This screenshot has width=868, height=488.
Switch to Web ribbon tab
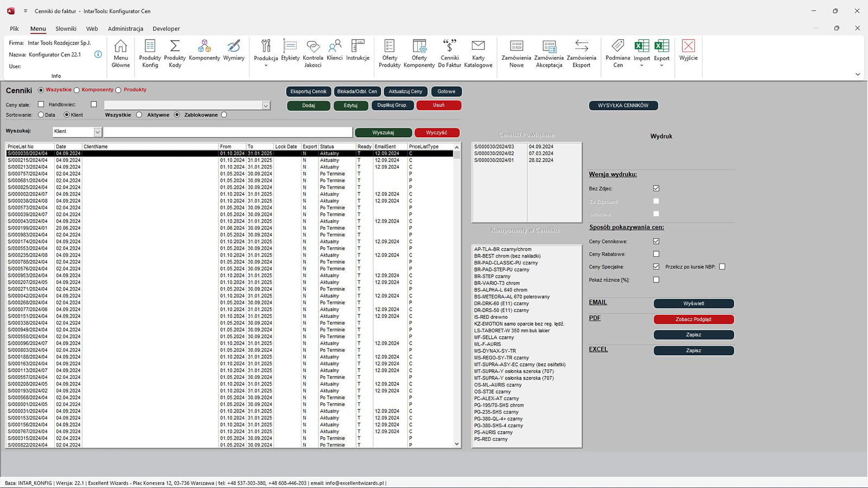pos(92,29)
